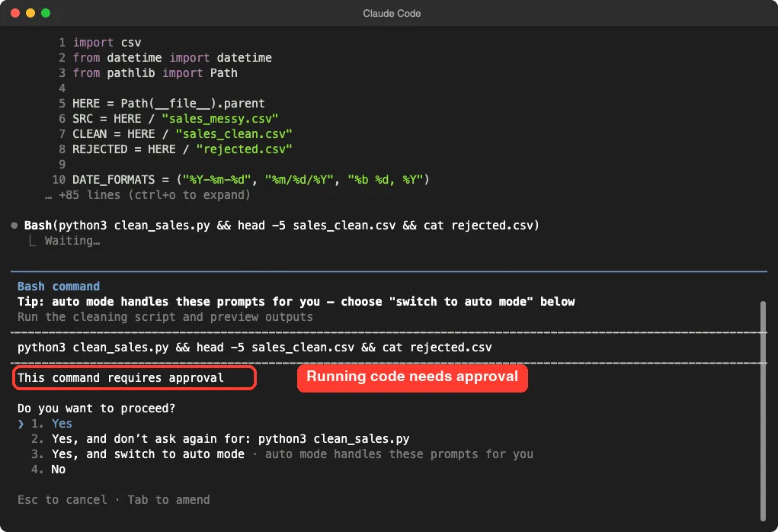778x532 pixels.
Task: Click the auto mode tip line
Action: (x=296, y=302)
